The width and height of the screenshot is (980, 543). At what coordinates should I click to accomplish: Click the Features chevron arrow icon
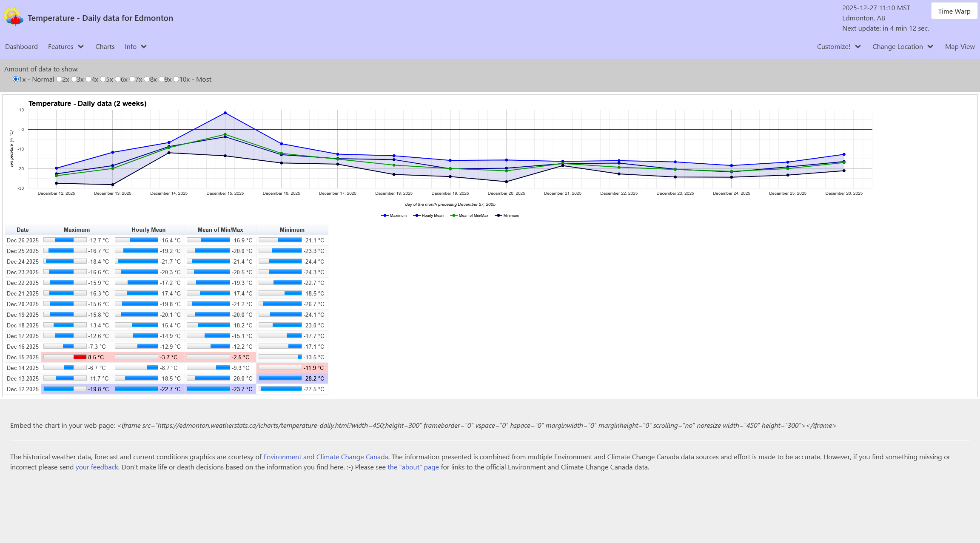[81, 47]
